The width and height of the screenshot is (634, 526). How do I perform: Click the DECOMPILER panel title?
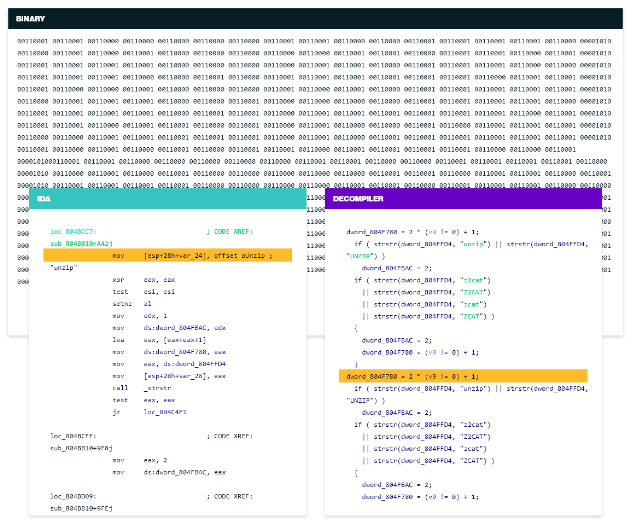(x=358, y=199)
